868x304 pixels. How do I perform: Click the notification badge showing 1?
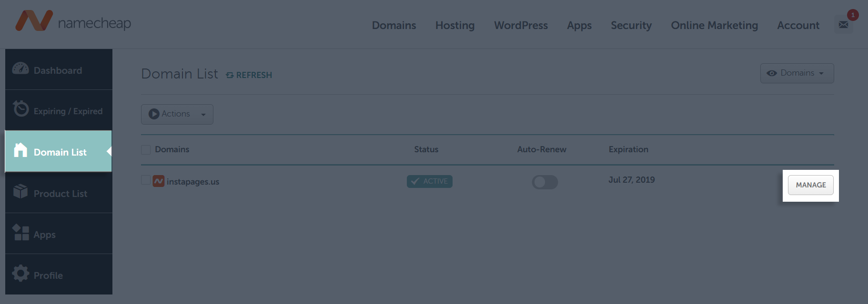tap(853, 15)
